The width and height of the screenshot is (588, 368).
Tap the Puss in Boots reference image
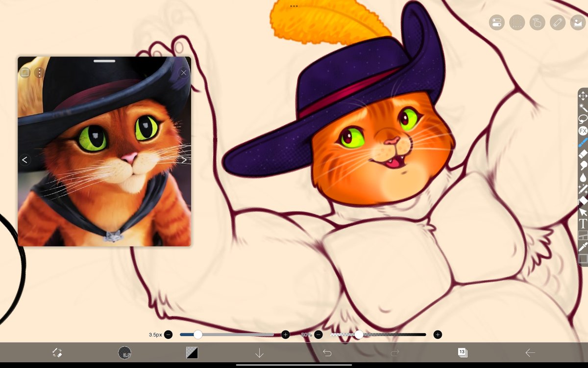(x=104, y=151)
